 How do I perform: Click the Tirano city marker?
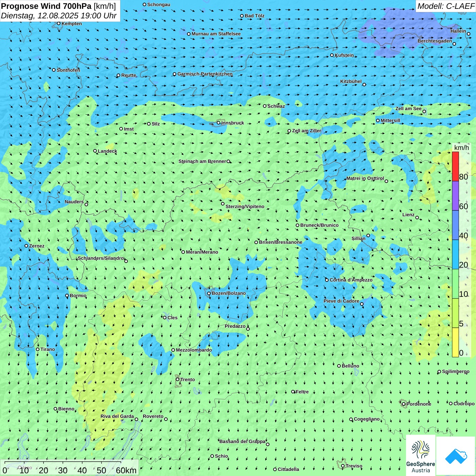38,349
